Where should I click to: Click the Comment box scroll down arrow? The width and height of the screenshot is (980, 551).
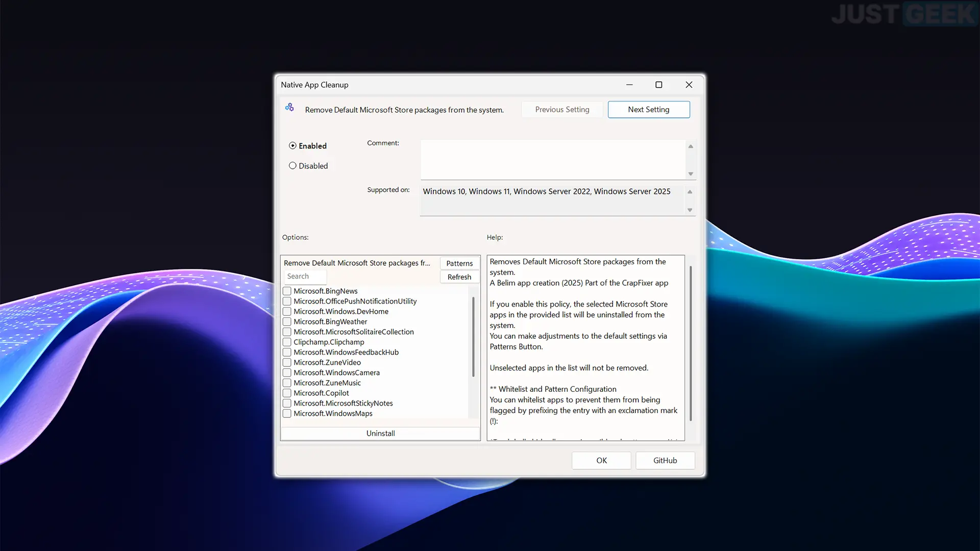[x=691, y=174]
